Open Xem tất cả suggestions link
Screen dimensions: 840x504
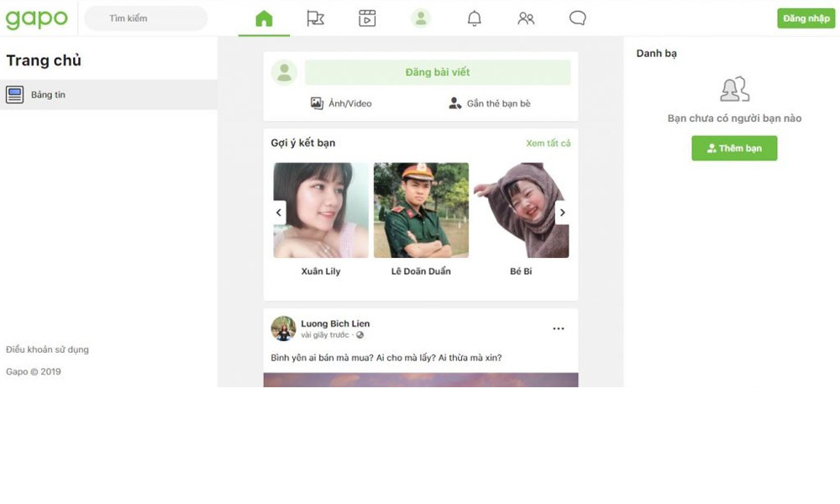coord(548,144)
